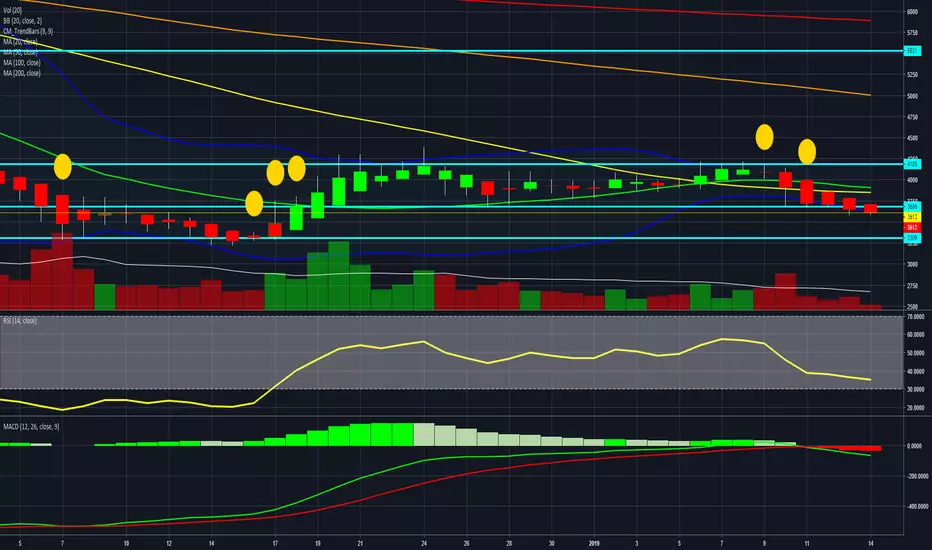Click the -200.0000 level on MACD axis
The width and height of the screenshot is (932, 550).
[917, 476]
